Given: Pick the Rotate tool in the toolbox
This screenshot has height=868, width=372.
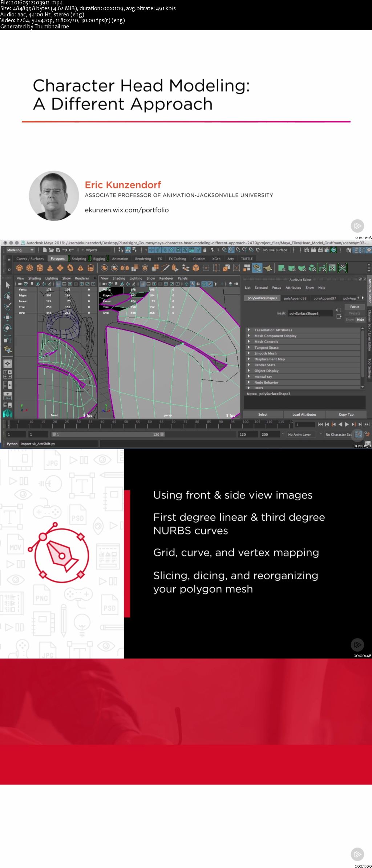Looking at the screenshot, I should (7, 328).
